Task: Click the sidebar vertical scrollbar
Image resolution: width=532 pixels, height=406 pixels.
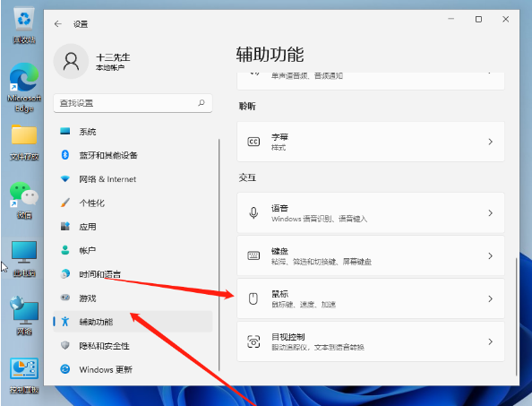Action: [x=219, y=255]
